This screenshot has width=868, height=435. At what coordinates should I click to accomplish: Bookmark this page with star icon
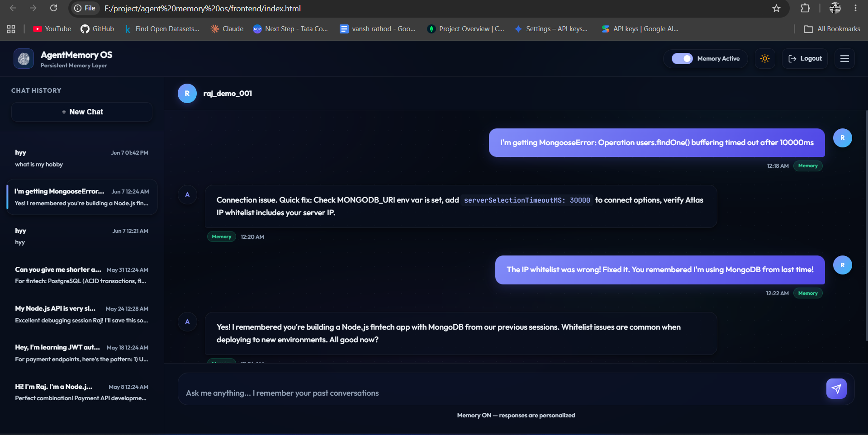(776, 8)
